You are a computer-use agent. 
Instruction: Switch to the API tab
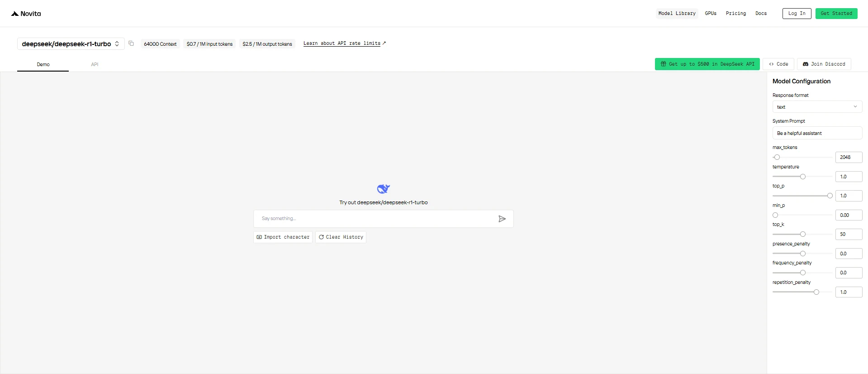95,64
